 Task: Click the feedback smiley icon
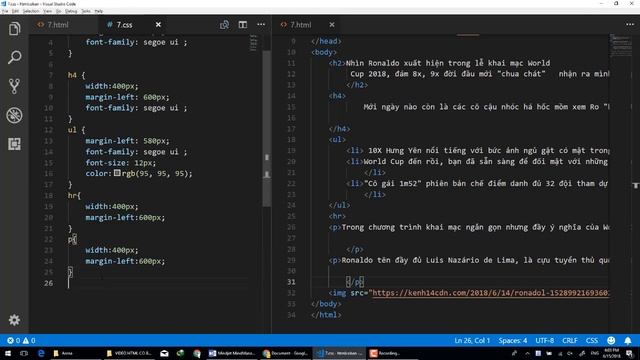[x=611, y=340]
